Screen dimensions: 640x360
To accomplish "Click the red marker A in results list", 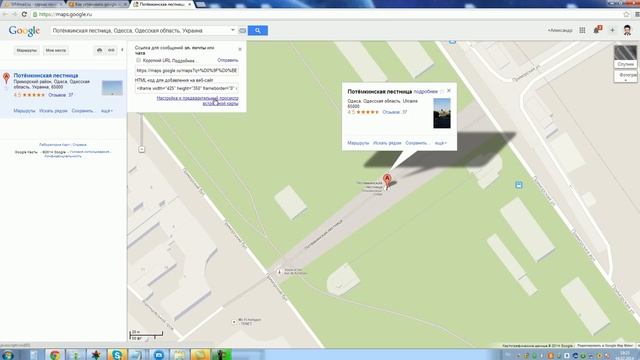I will 6,78.
